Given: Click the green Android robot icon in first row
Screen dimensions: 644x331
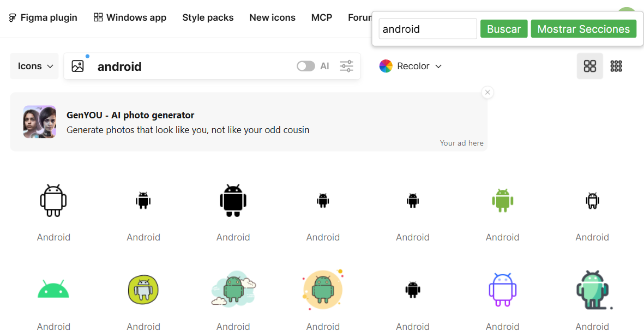Looking at the screenshot, I should click(x=502, y=201).
